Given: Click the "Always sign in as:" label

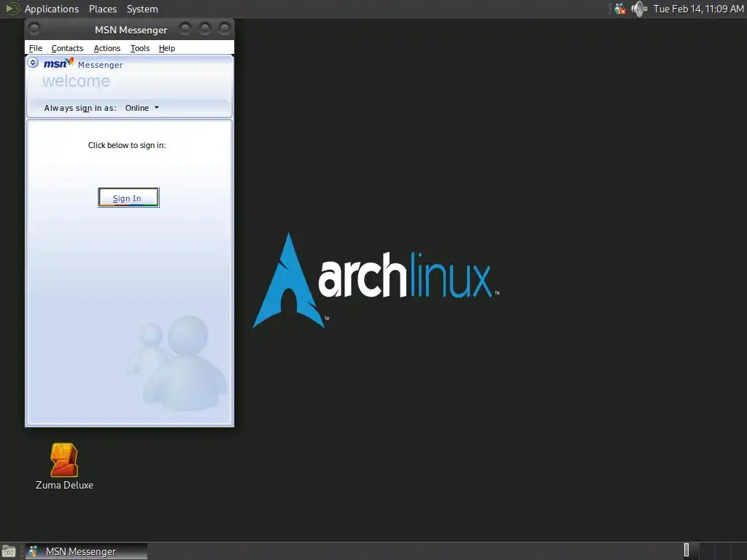Looking at the screenshot, I should [80, 108].
